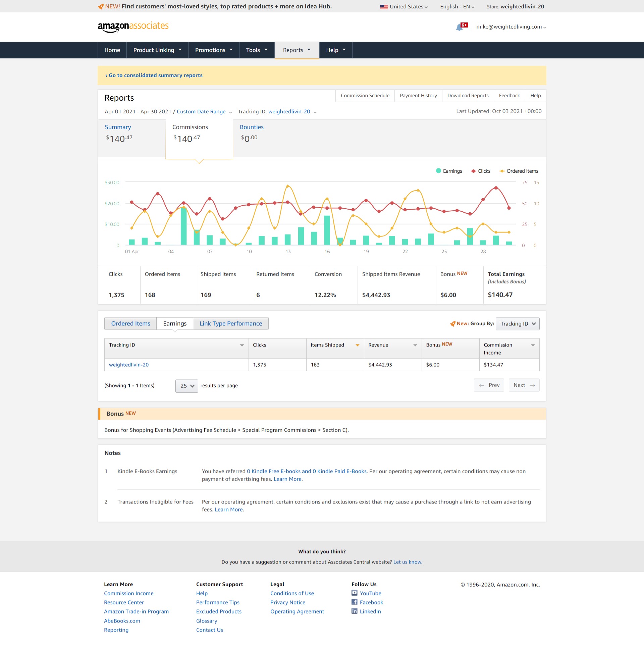Click the $134.47 Commission Income cell
The height and width of the screenshot is (648, 644).
(509, 365)
